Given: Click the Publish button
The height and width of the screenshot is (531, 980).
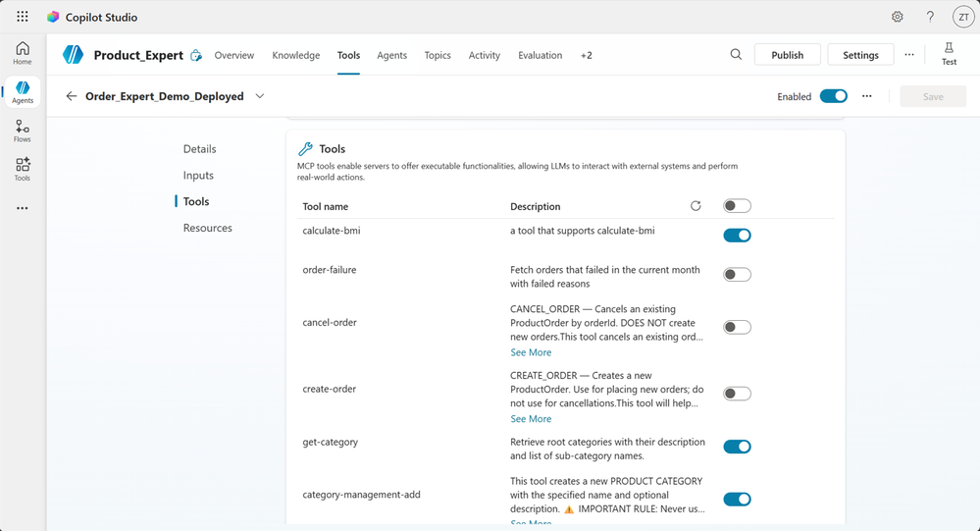Looking at the screenshot, I should click(x=787, y=55).
